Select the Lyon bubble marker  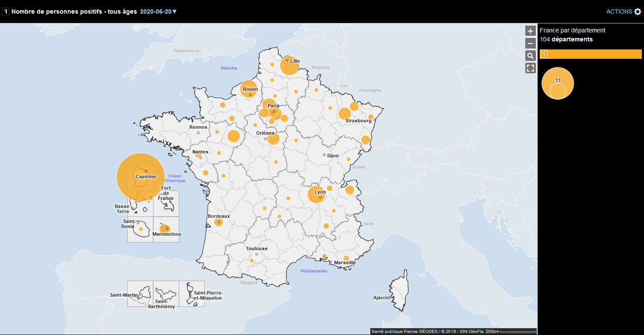316,194
